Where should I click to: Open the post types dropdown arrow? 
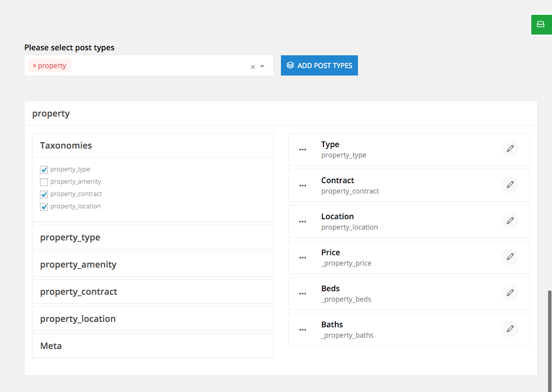[263, 66]
